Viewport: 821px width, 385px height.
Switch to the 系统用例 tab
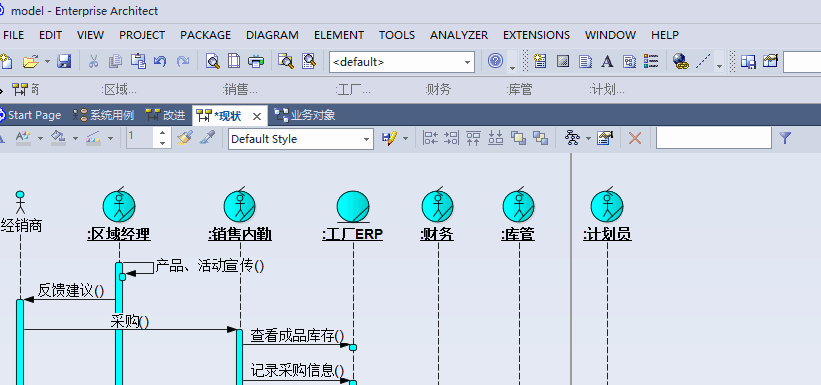(104, 115)
